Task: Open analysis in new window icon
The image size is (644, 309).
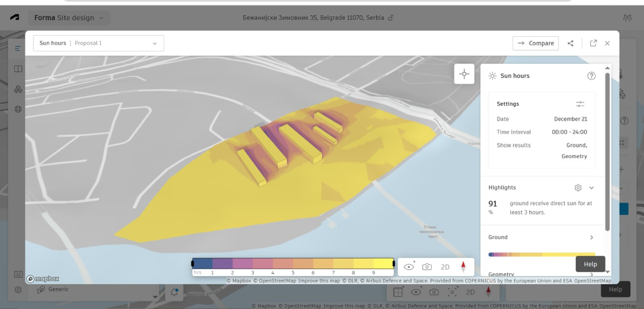Action: (593, 43)
